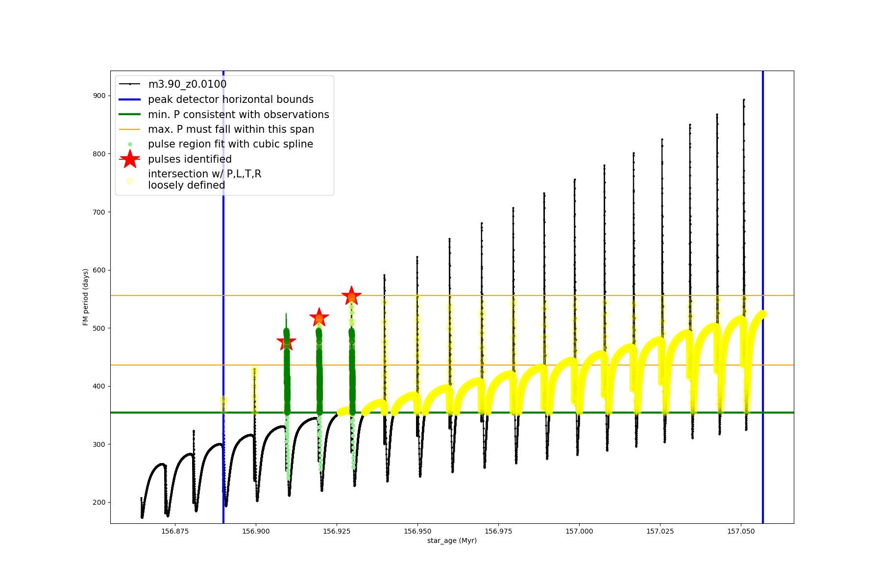Click the 900 y-axis tick label
The image size is (882, 588).
point(99,96)
